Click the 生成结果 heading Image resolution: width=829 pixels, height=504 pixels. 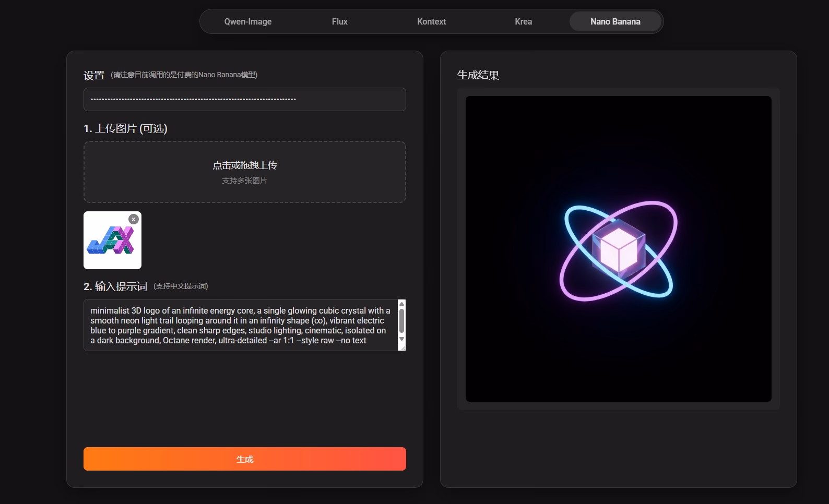coord(478,75)
